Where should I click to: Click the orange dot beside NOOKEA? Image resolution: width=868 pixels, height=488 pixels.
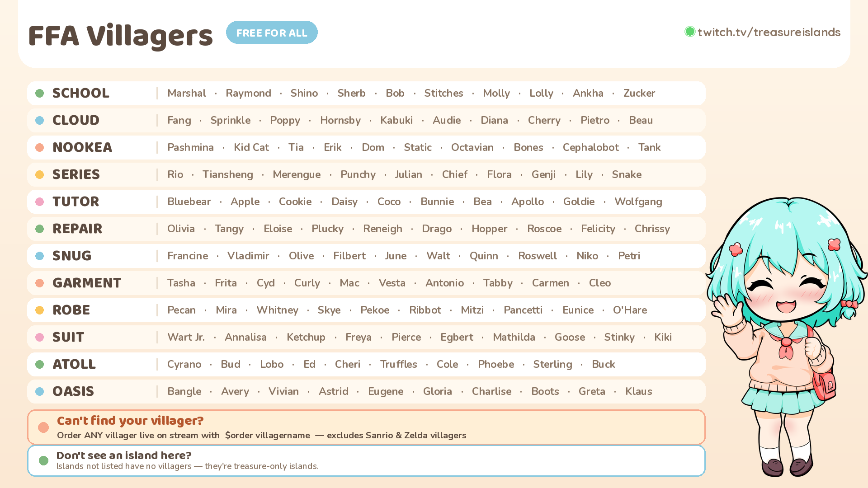[40, 147]
